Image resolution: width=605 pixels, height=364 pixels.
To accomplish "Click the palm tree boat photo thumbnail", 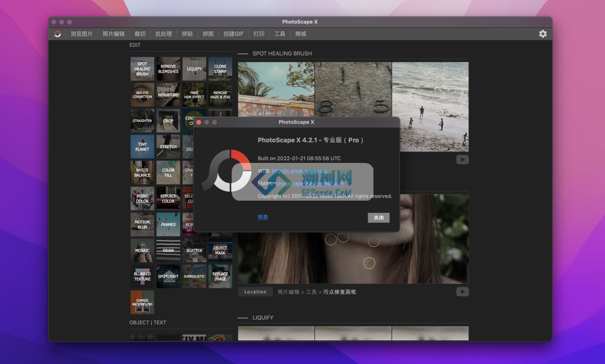I will click(276, 89).
